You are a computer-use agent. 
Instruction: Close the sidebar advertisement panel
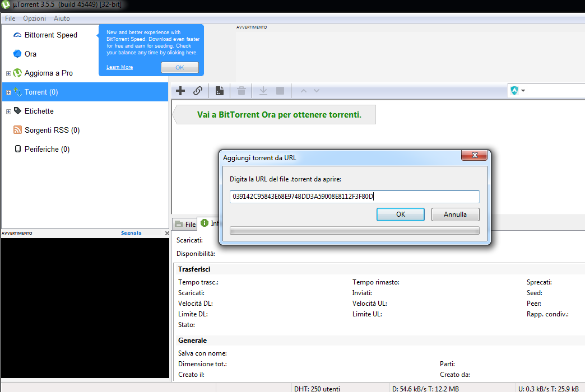[167, 233]
